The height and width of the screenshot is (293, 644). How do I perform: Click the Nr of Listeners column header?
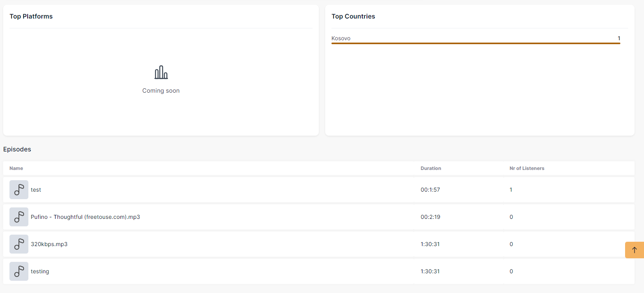pyautogui.click(x=527, y=168)
